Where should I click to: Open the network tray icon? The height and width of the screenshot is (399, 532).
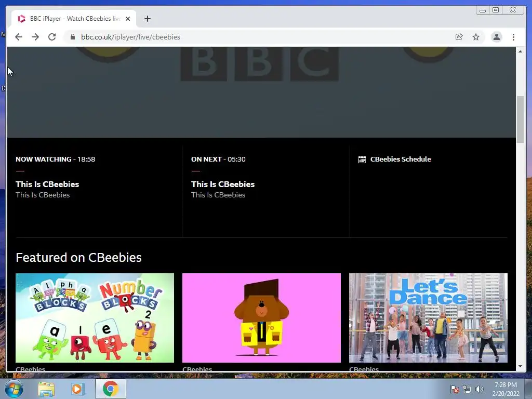click(467, 389)
